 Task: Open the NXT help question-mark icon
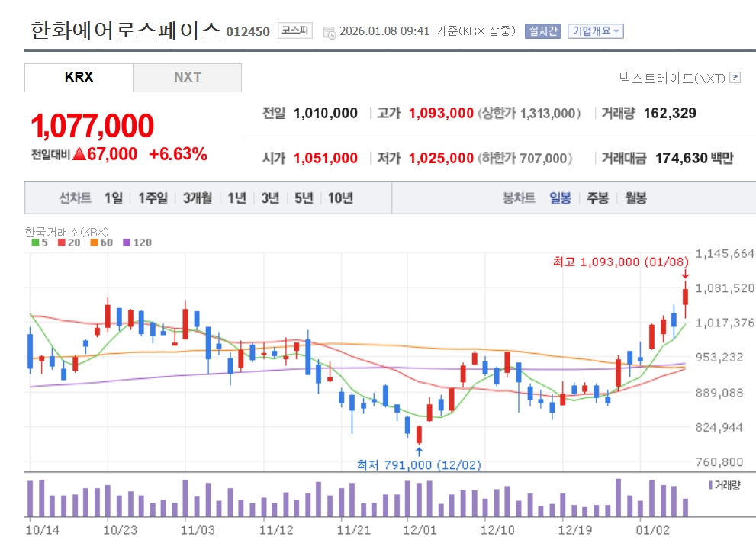click(x=735, y=78)
